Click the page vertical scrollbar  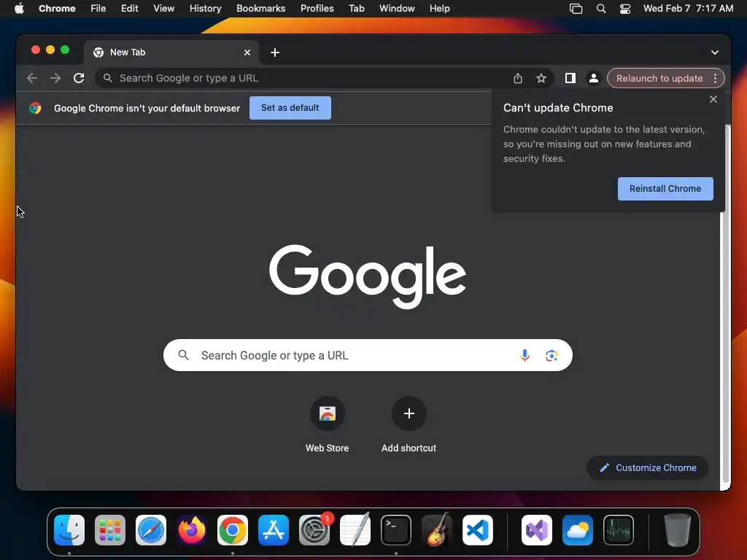726,305
